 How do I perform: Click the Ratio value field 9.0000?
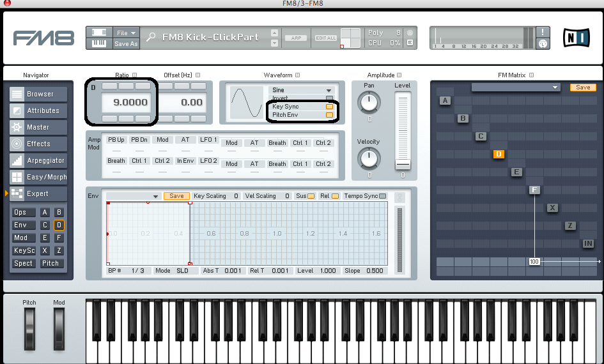coord(125,102)
